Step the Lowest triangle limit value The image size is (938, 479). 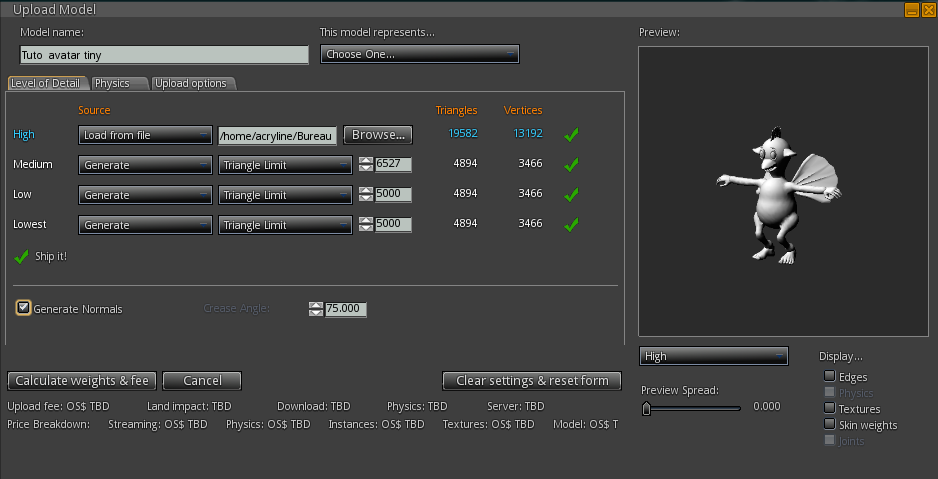[x=366, y=225]
